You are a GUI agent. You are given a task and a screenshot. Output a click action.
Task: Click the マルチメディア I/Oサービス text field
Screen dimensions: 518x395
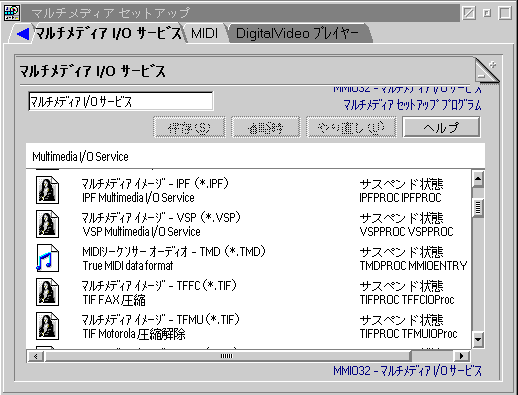coord(121,101)
